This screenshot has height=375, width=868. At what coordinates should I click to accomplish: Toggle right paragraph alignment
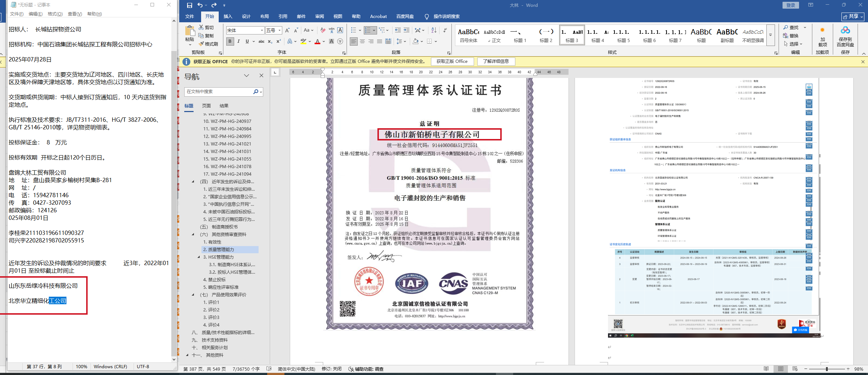point(371,42)
